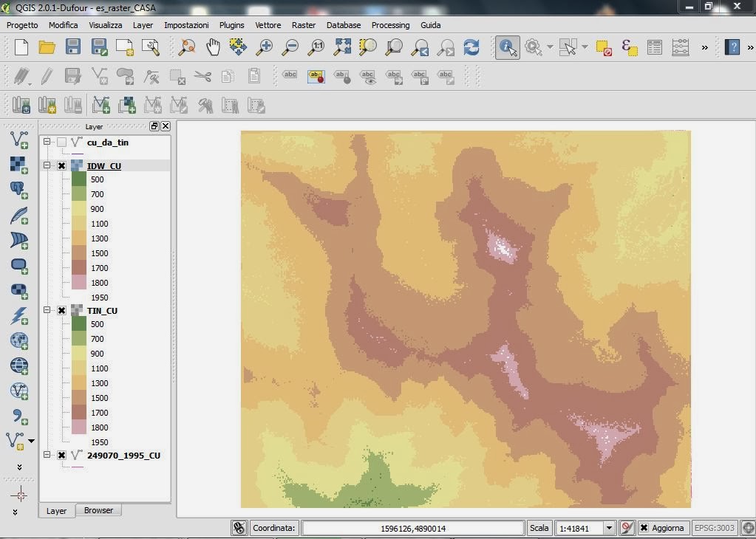This screenshot has height=539, width=756.
Task: Open the Raster menu
Action: [303, 24]
